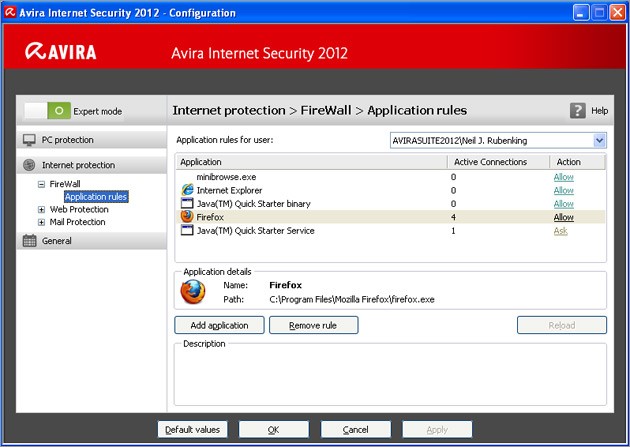Toggle the Expert mode switch
Image resolution: width=630 pixels, height=447 pixels.
pyautogui.click(x=47, y=110)
